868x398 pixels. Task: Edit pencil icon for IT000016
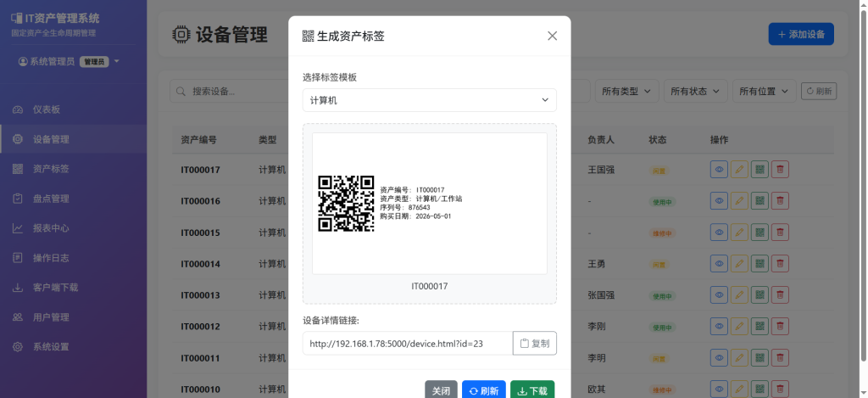[739, 200]
